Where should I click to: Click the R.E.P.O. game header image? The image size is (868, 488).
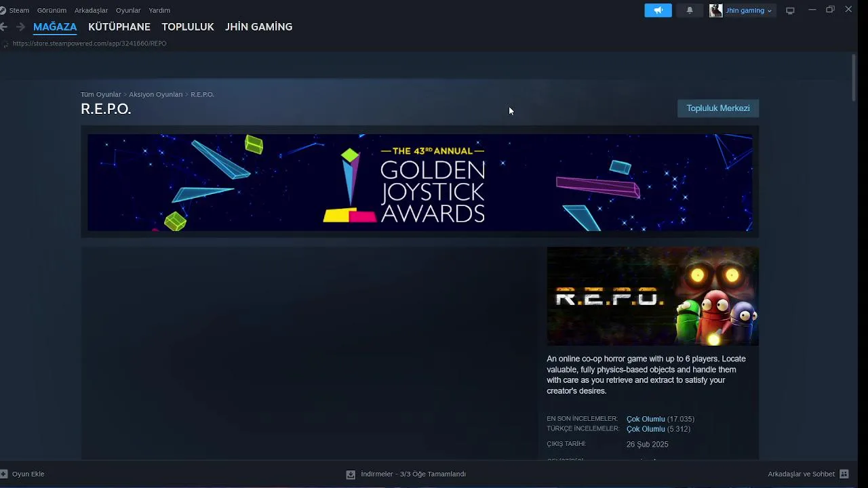[652, 296]
